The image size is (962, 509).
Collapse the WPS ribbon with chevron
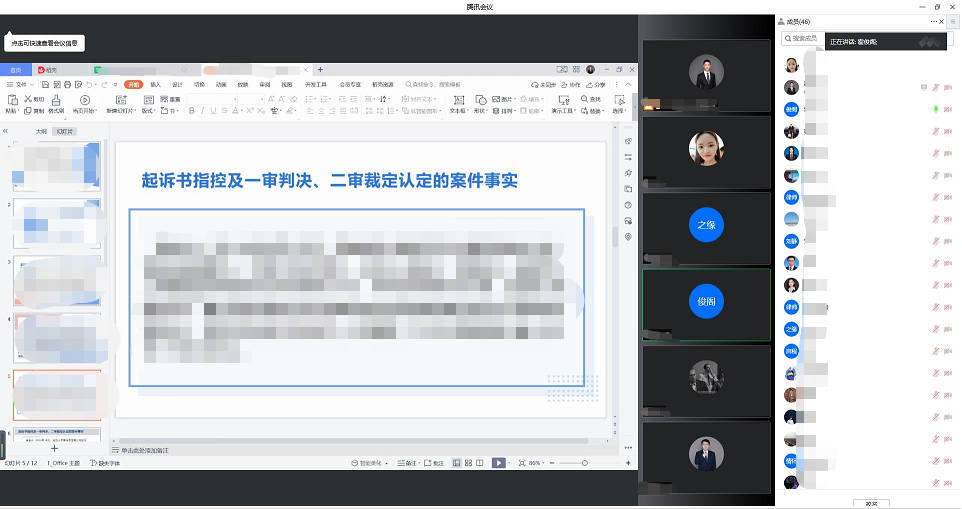(628, 85)
